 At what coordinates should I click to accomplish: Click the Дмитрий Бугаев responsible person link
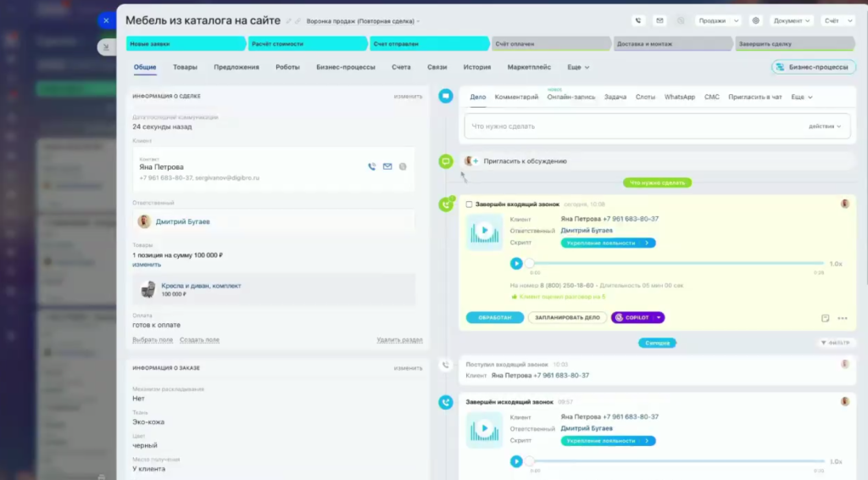[181, 221]
